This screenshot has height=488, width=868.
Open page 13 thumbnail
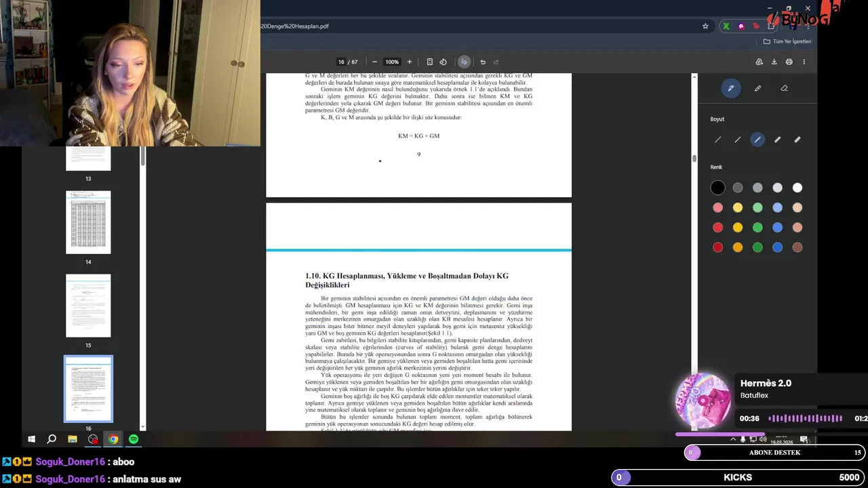coord(88,159)
